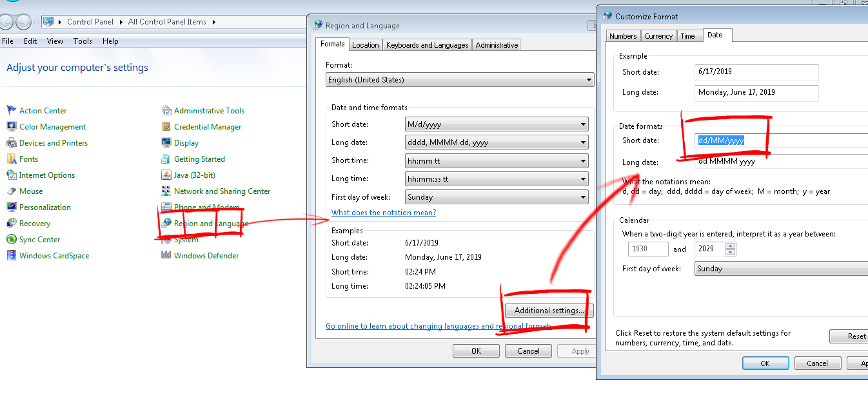Open the Action Center icon
868x395 pixels.
(11, 111)
